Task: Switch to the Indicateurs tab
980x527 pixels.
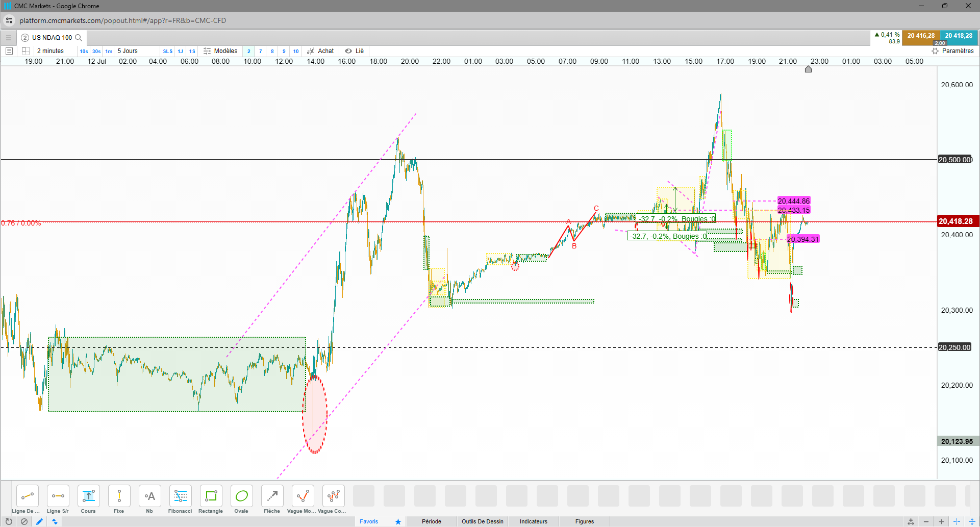Action: coord(534,521)
